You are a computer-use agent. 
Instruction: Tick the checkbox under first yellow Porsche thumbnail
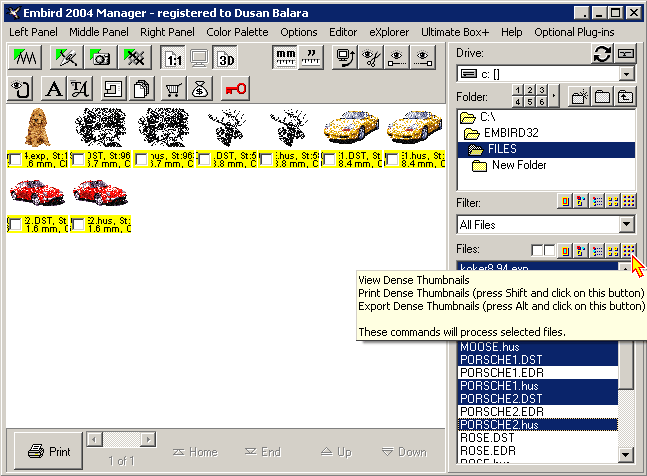pos(329,159)
